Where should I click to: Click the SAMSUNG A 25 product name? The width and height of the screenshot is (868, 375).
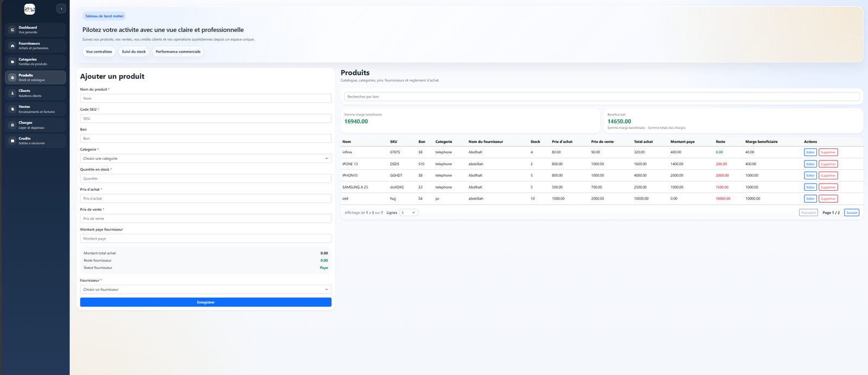tap(355, 187)
